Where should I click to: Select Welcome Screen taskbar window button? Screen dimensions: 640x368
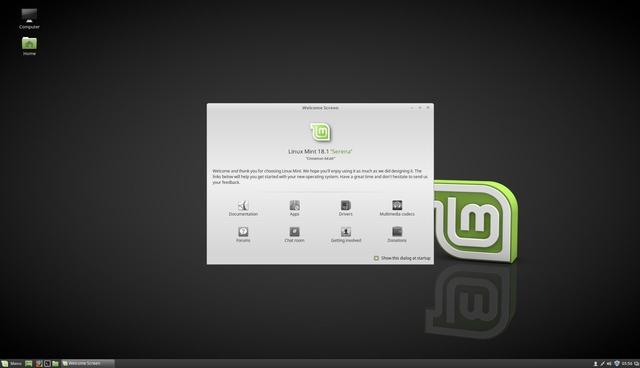point(88,364)
